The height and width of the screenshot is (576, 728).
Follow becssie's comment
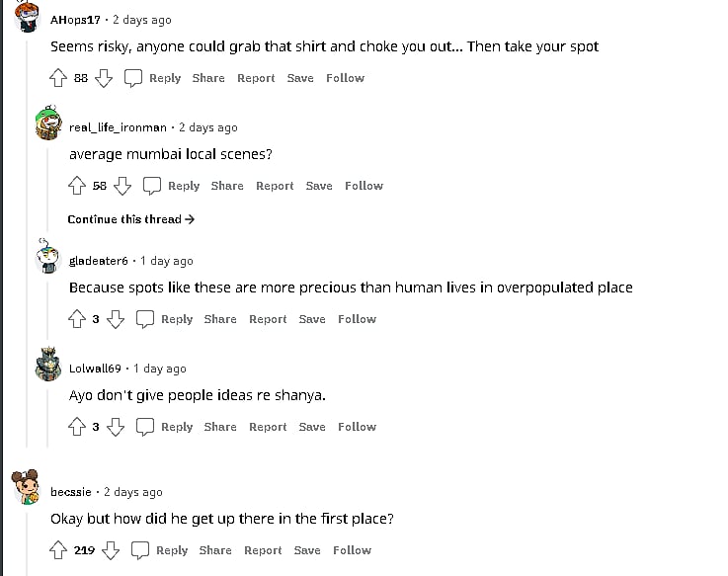click(x=352, y=550)
